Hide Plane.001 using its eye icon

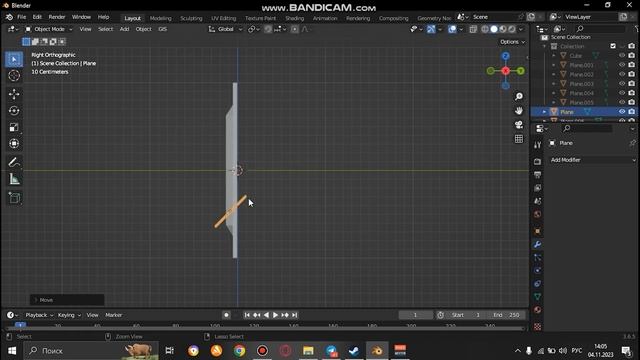point(622,65)
